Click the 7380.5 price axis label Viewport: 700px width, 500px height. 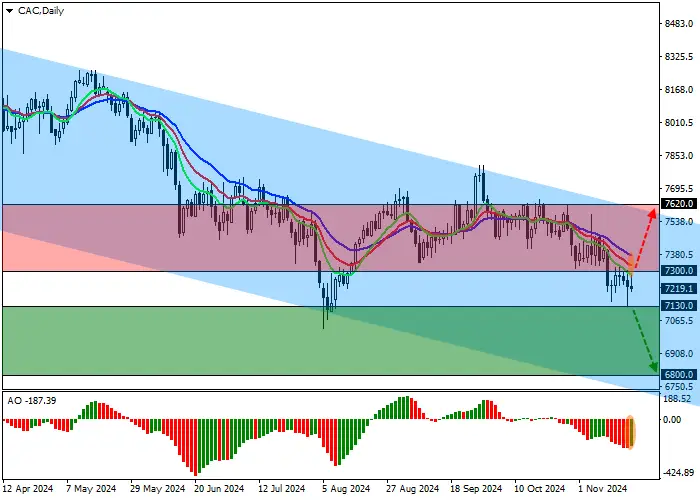click(x=679, y=254)
